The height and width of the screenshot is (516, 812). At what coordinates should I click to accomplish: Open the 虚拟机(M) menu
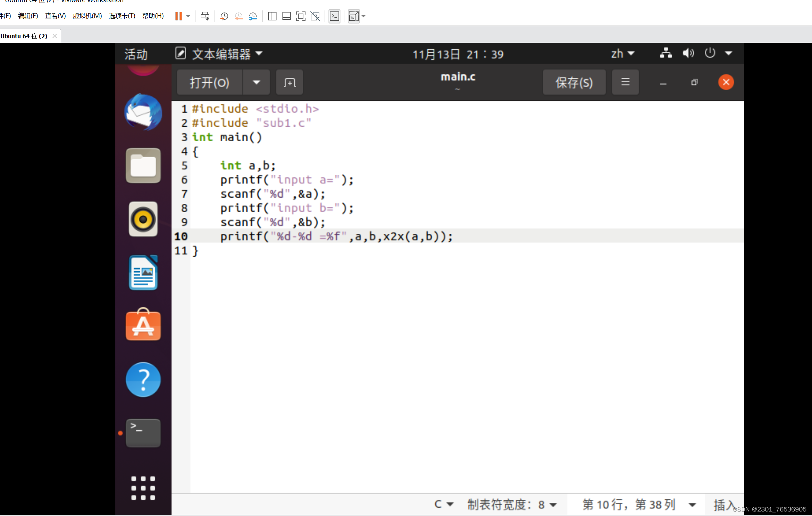(87, 16)
